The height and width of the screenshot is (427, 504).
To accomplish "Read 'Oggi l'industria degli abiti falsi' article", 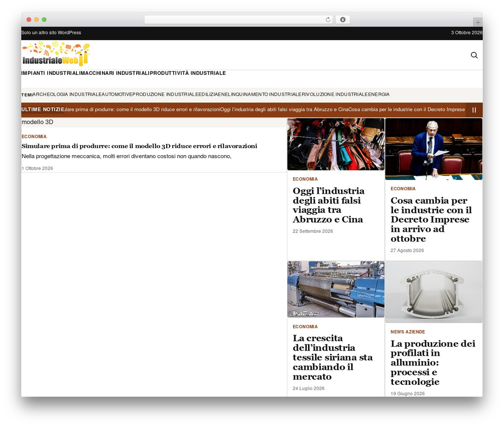I will pyautogui.click(x=329, y=205).
